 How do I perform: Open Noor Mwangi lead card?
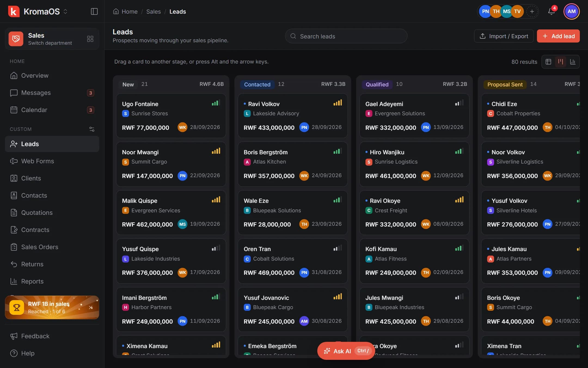[x=171, y=164]
